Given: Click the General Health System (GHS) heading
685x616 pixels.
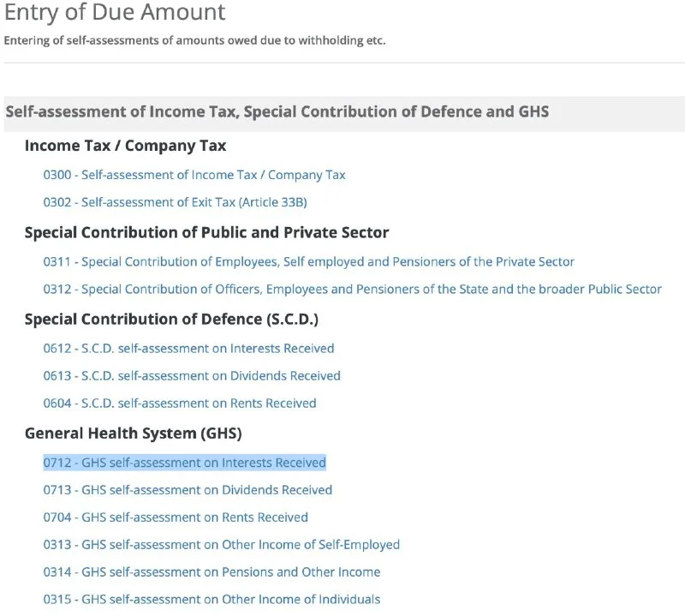Looking at the screenshot, I should [133, 434].
